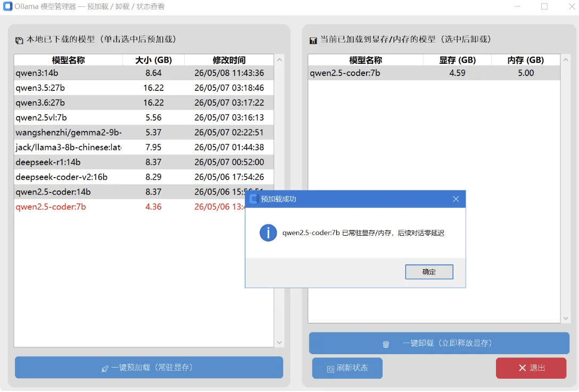This screenshot has height=392, width=579.
Task: Click the 7.95 size cell
Action: coord(153,147)
